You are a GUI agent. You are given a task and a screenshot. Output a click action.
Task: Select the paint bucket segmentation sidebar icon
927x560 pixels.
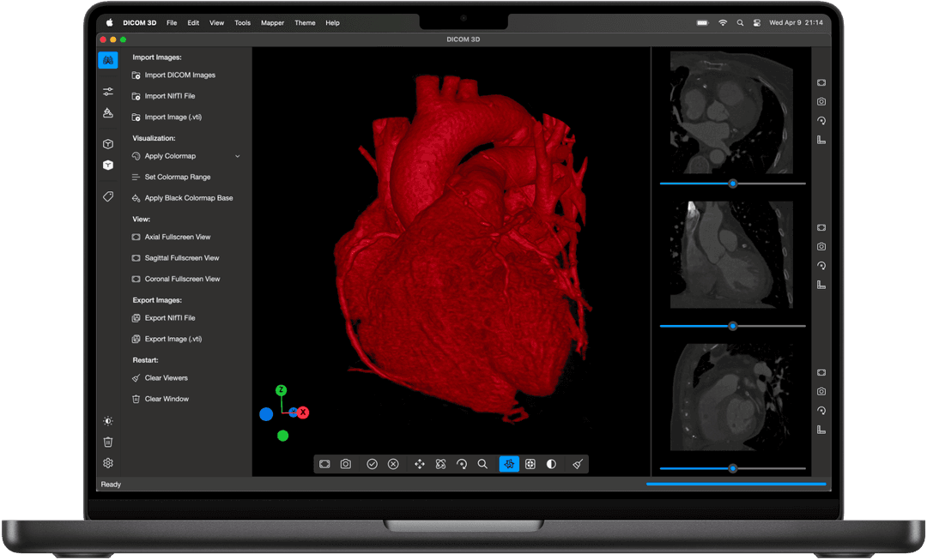(x=107, y=113)
